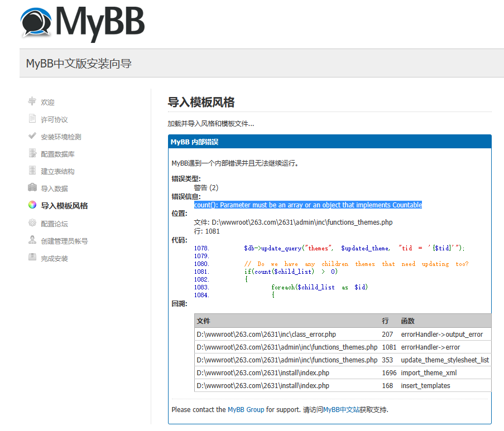Click the database icon beside 配置数据库
504x431 pixels.
tap(32, 153)
